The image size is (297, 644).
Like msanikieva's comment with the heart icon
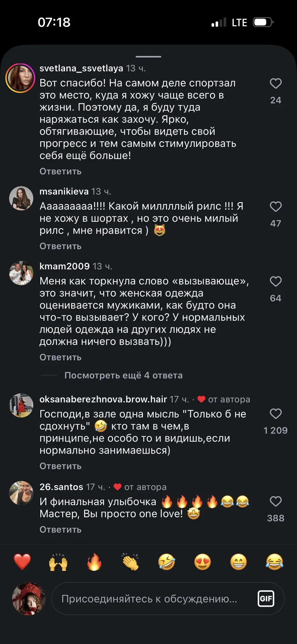[x=276, y=207]
